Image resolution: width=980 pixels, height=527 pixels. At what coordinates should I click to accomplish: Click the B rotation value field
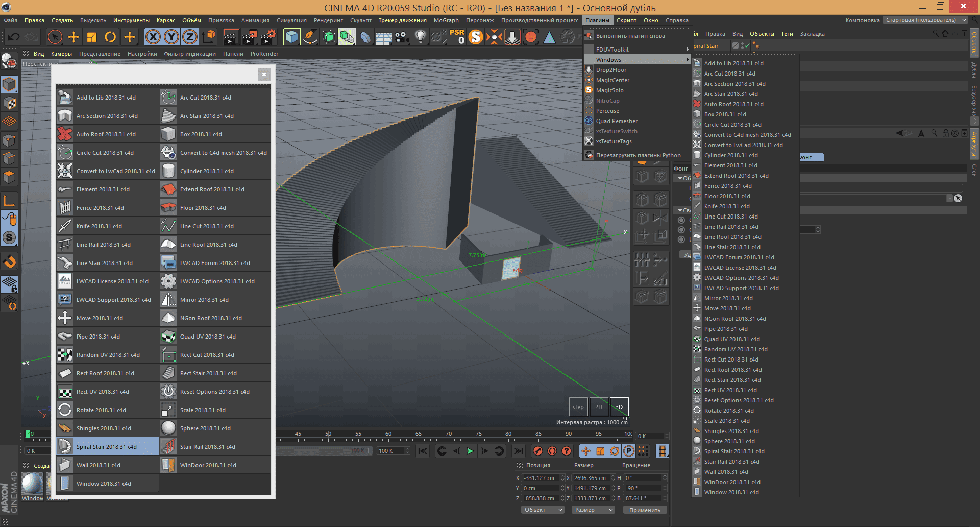pos(643,498)
